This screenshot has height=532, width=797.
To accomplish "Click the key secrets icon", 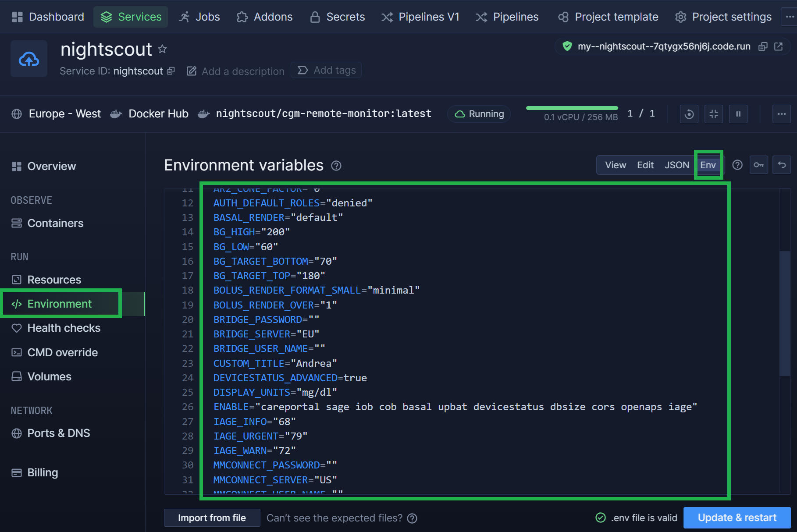I will pos(759,165).
